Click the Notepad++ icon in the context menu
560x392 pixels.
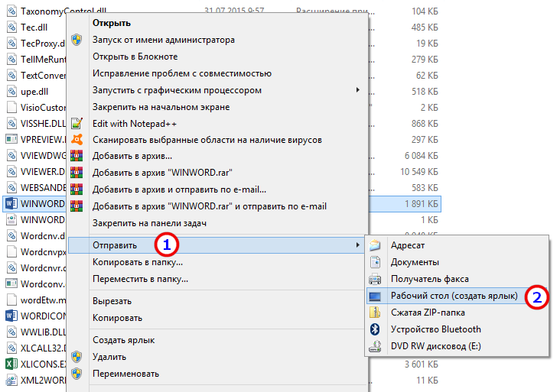click(x=77, y=124)
